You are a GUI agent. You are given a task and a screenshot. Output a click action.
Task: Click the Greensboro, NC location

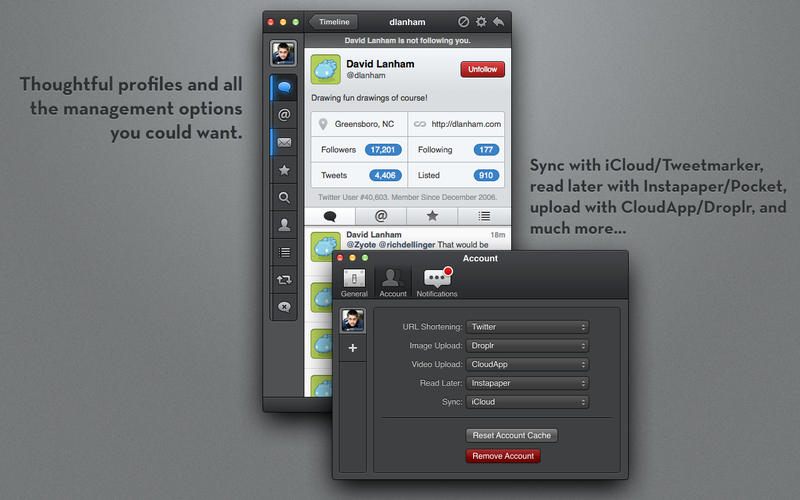pos(364,124)
